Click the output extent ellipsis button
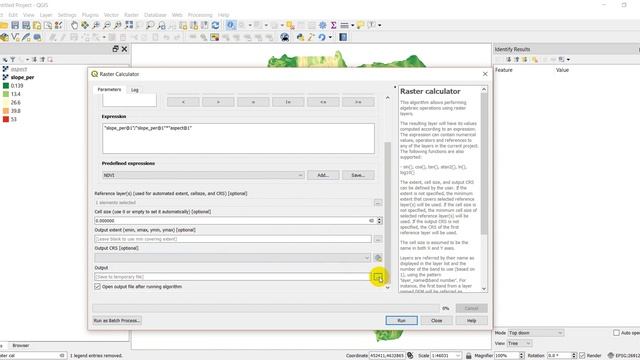The width and height of the screenshot is (640, 360). point(378,239)
